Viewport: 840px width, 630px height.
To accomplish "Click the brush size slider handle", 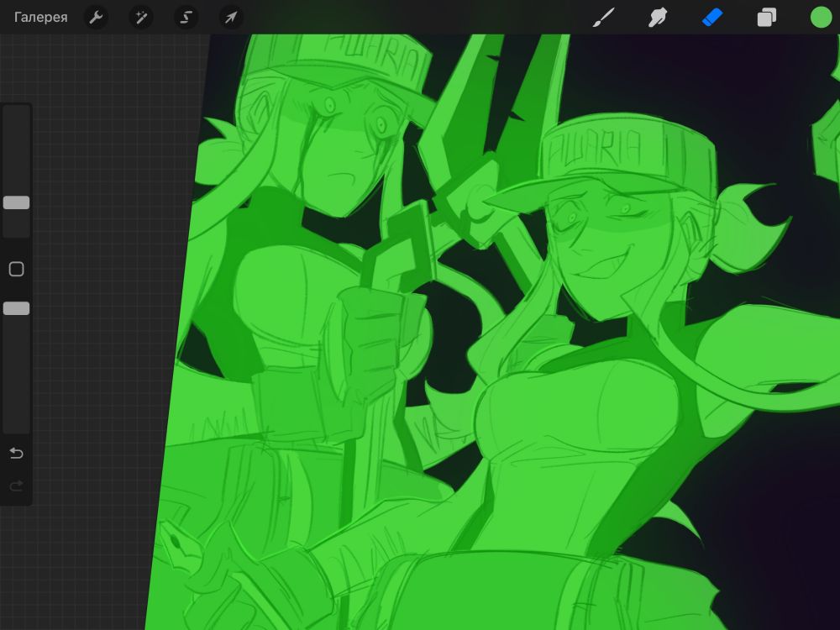I will [17, 202].
